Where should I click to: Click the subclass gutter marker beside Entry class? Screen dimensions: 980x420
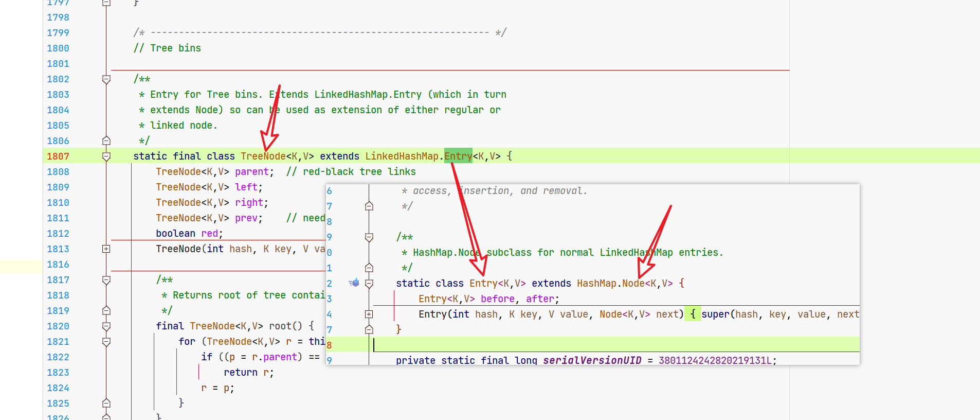[x=354, y=283]
